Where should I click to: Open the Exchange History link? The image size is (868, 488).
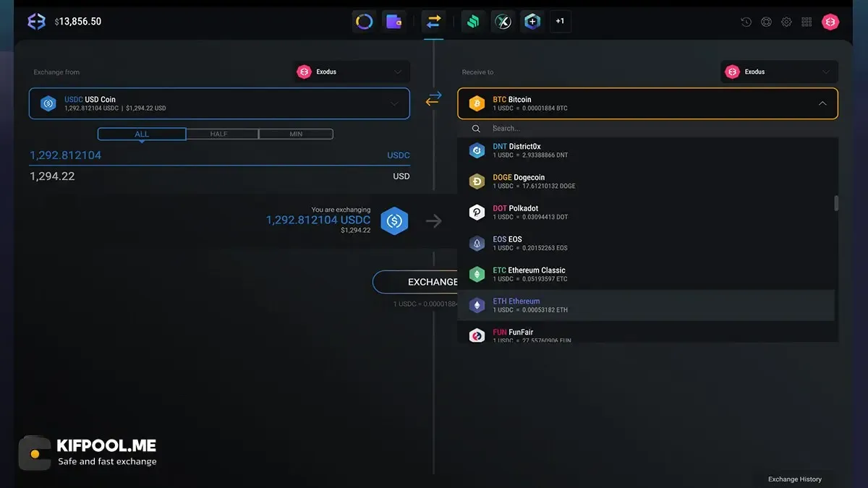pyautogui.click(x=794, y=479)
